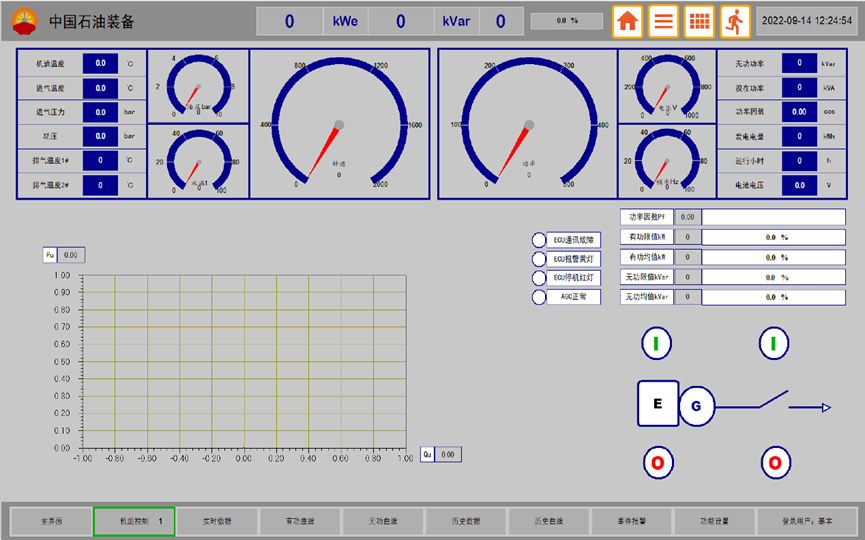Open the 事件报警 tab
Viewport: 865px width, 540px height.
coord(632,521)
